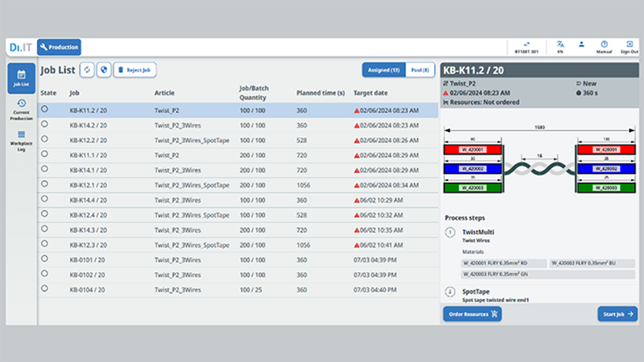Switch to the Assigned (13) tab

click(384, 70)
